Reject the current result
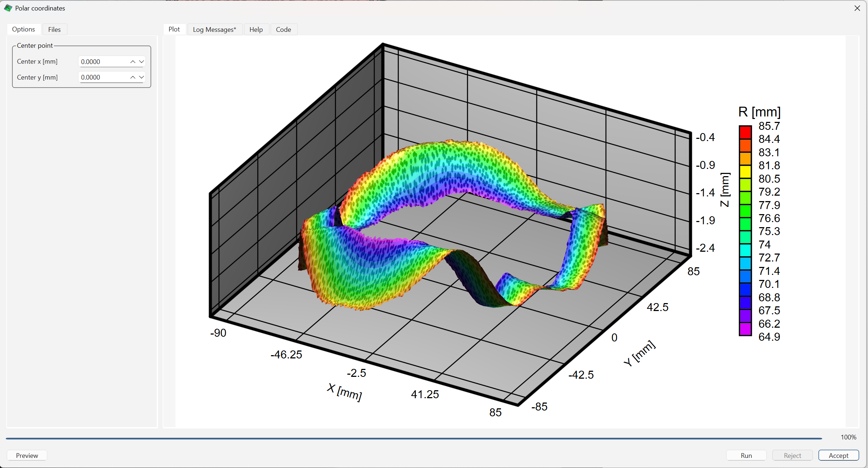868x468 pixels. pyautogui.click(x=792, y=455)
